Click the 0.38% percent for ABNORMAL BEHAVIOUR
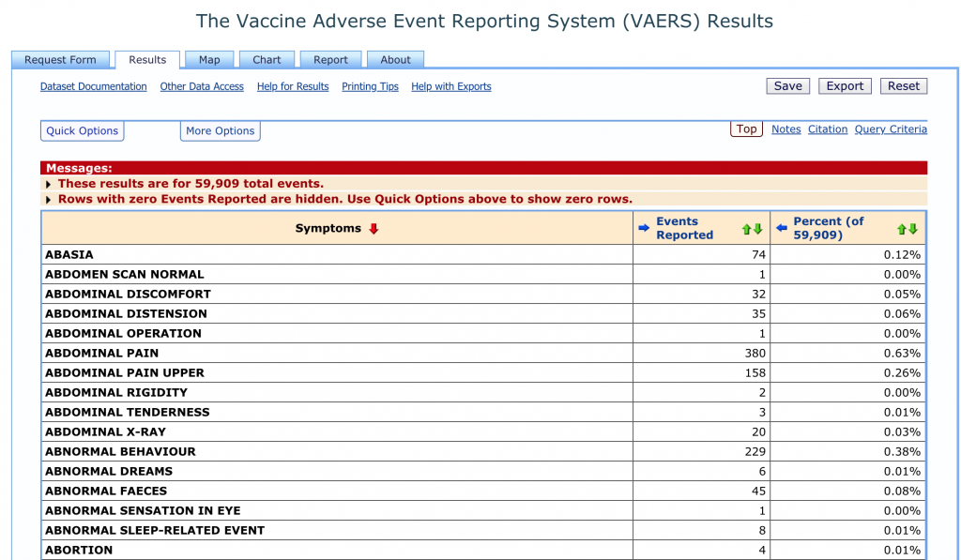Viewport: 961px width, 560px height. tap(902, 451)
